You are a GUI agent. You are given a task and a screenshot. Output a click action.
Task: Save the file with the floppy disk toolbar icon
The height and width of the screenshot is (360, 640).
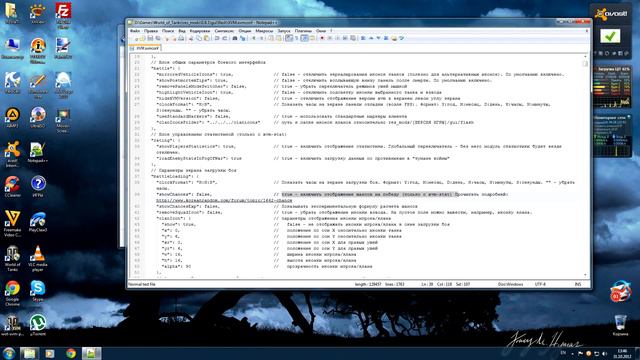coord(150,38)
